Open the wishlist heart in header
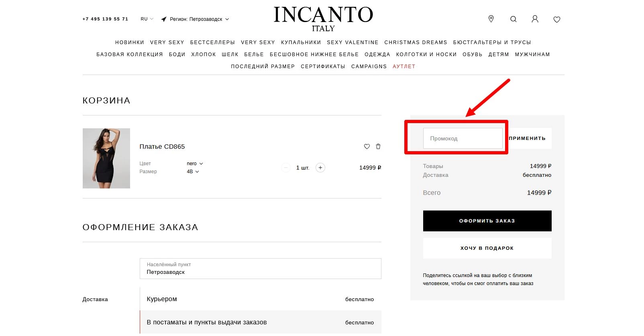 tap(556, 20)
